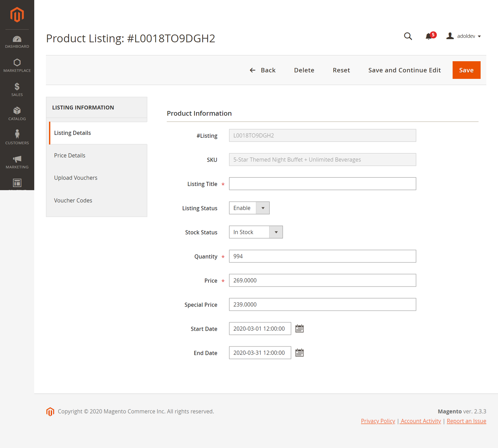The width and height of the screenshot is (498, 448).
Task: Click the search magnifier icon
Action: 408,36
